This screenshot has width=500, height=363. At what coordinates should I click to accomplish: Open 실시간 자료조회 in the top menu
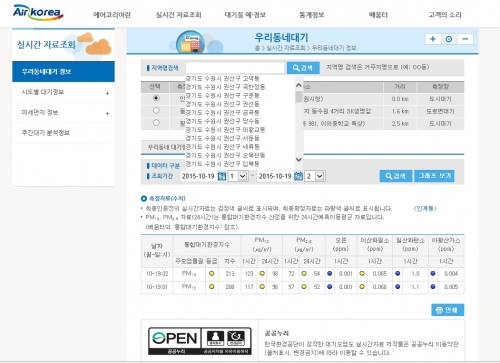coord(179,15)
